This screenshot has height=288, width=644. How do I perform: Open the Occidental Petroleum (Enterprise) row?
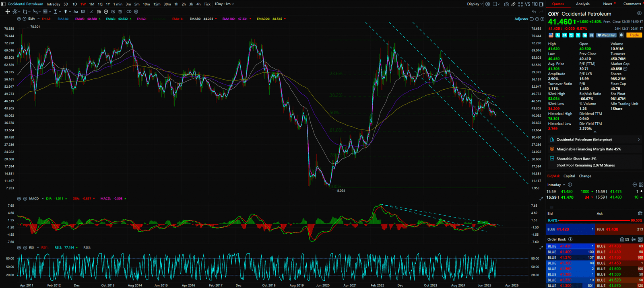(594, 140)
